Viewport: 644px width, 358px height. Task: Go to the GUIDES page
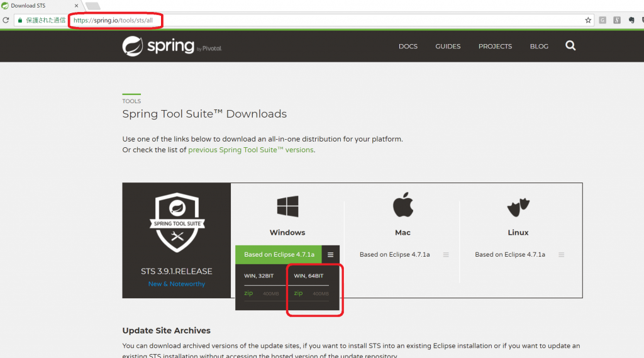point(448,47)
